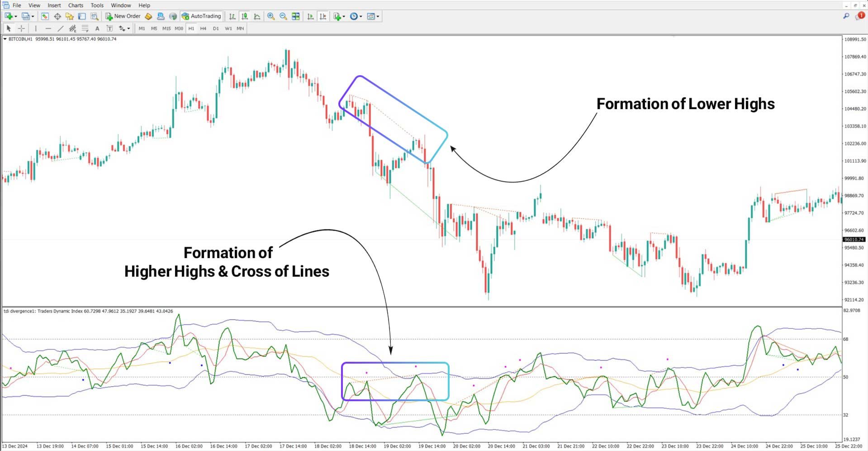Open the View menu
The image size is (868, 451).
pyautogui.click(x=34, y=5)
